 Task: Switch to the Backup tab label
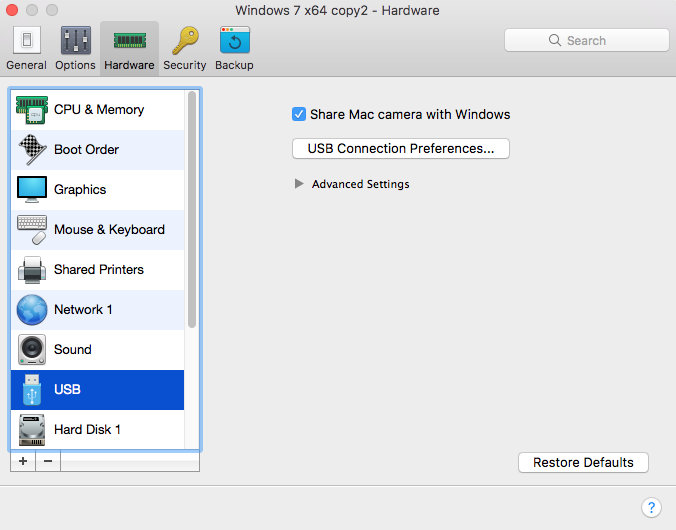(234, 65)
